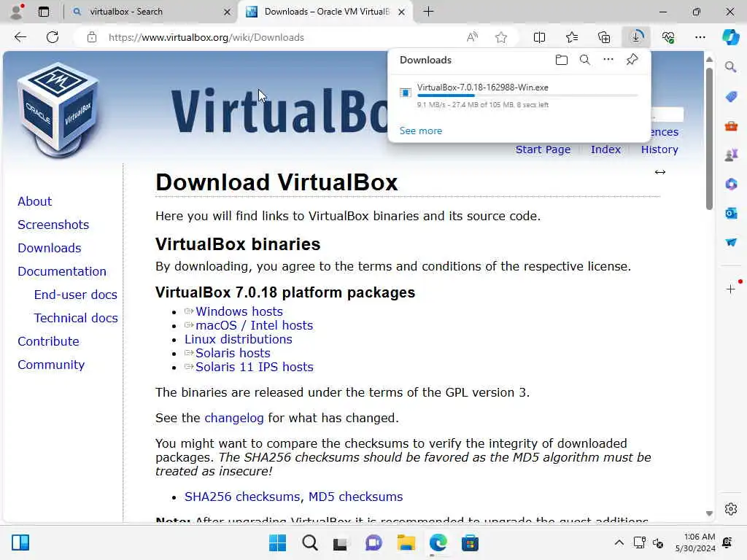Open Browser essentials heart icon
Viewport: 747px width, 560px height.
tap(668, 37)
